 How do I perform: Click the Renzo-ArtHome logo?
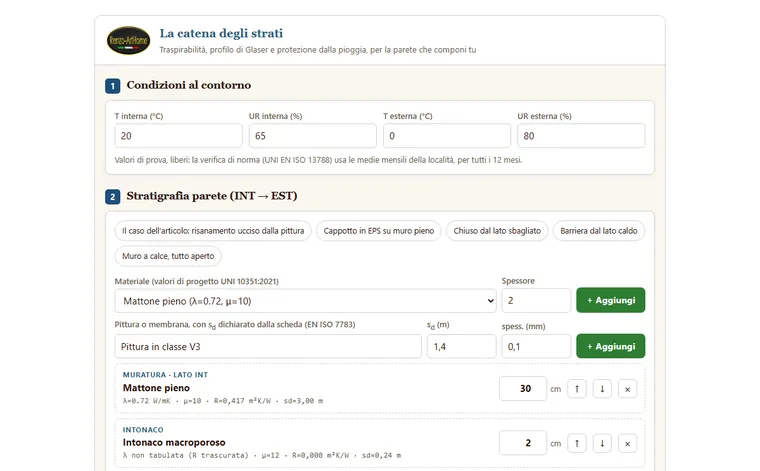[128, 40]
